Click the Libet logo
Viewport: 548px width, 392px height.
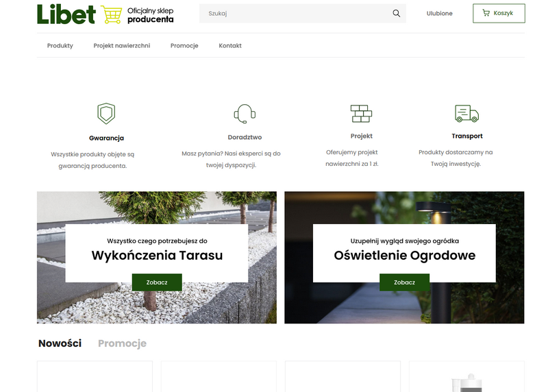pos(66,14)
